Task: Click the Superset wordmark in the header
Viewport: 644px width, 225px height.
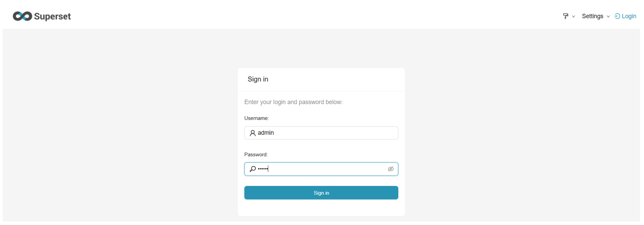Action: click(x=53, y=16)
